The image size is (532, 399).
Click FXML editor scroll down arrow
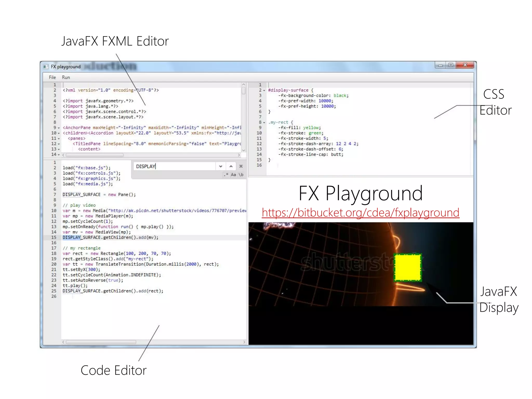coord(243,150)
